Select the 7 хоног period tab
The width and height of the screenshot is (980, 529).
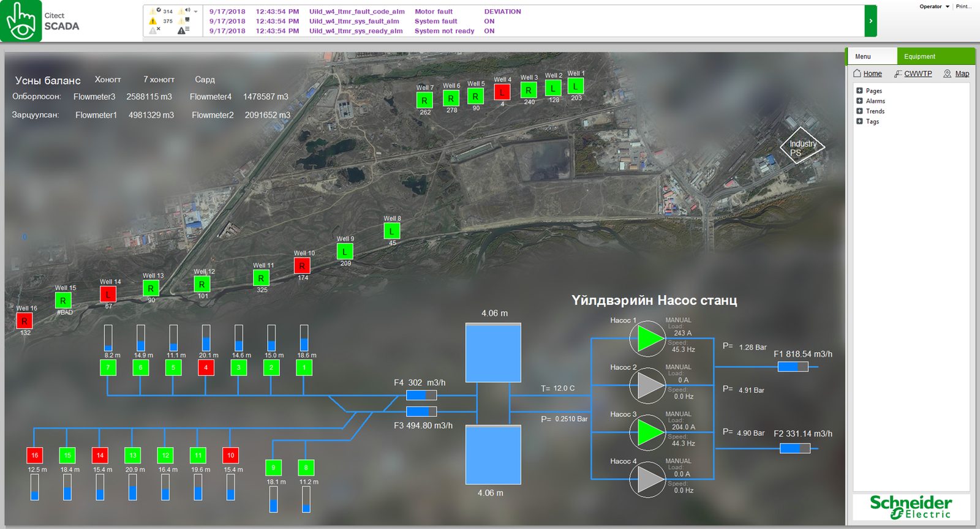tap(159, 80)
